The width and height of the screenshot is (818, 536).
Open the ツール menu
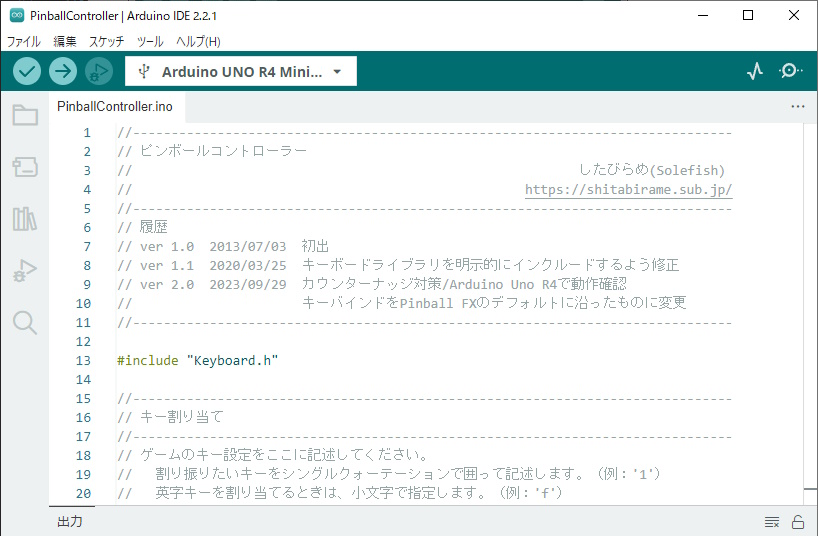coord(150,42)
